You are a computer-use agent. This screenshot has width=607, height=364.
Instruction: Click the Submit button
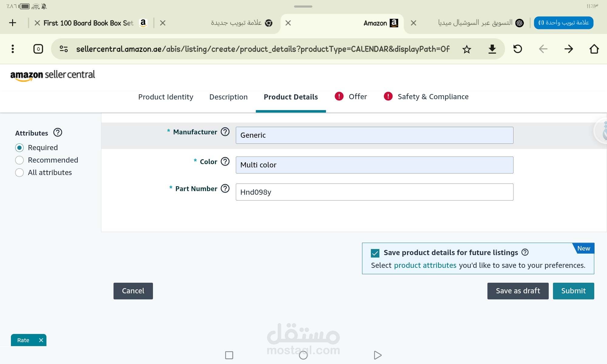tap(573, 291)
